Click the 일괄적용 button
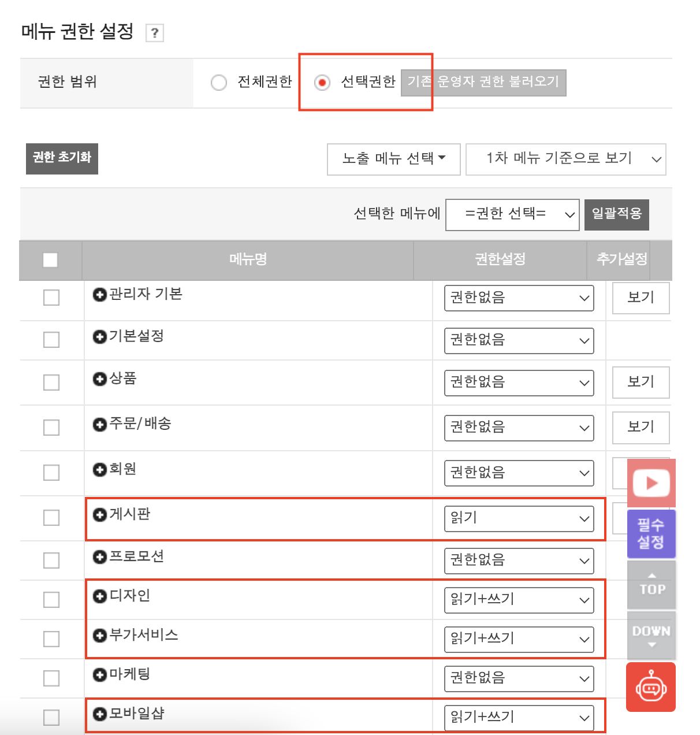Viewport: 700px width, 735px height. pos(616,214)
